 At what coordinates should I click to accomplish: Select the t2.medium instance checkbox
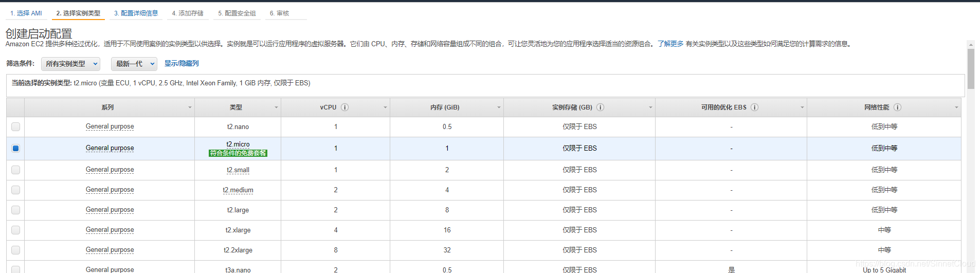[x=15, y=190]
